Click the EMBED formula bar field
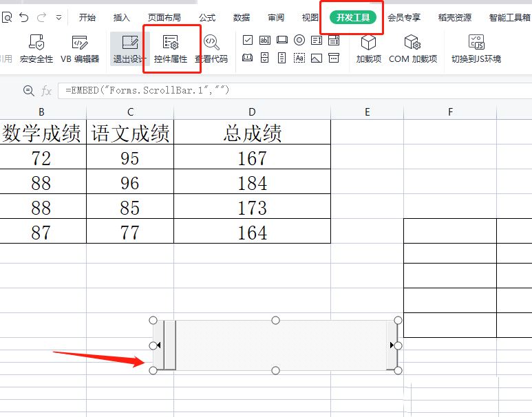532x417 pixels. point(295,91)
